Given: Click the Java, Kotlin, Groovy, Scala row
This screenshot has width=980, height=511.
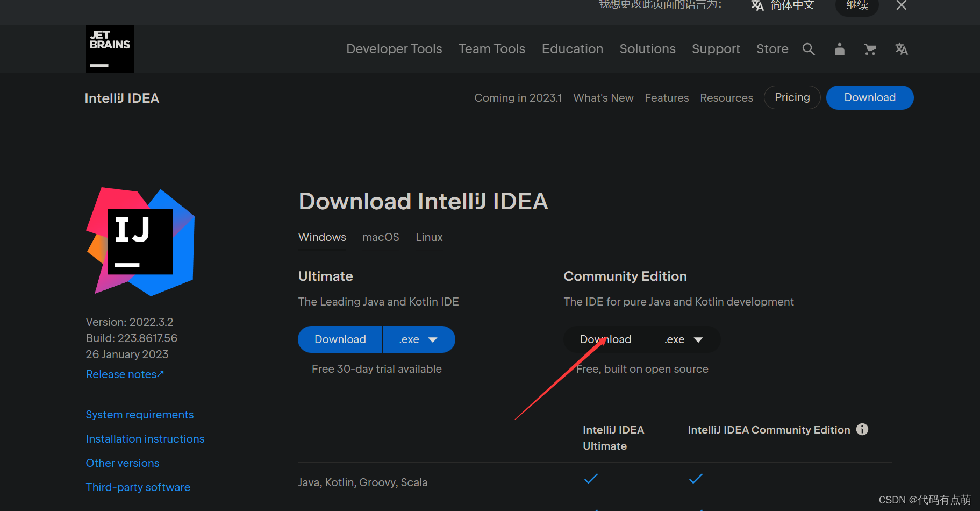Looking at the screenshot, I should pyautogui.click(x=595, y=481).
